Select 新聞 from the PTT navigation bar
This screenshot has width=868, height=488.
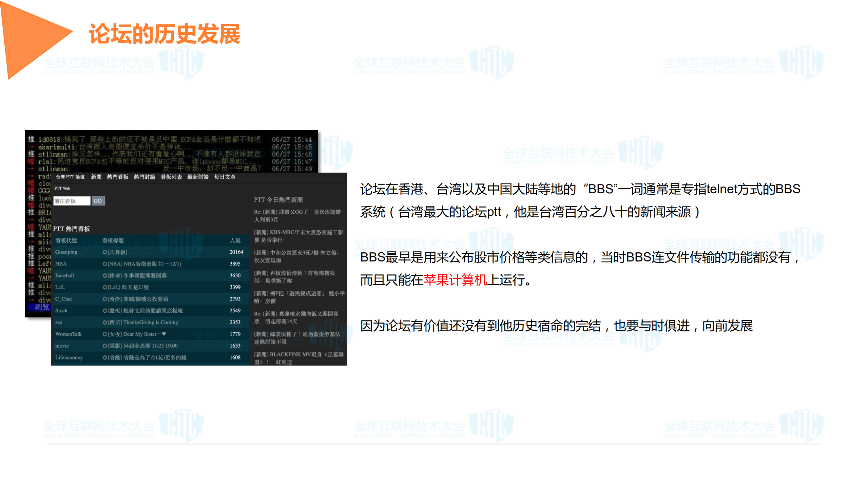[96, 177]
